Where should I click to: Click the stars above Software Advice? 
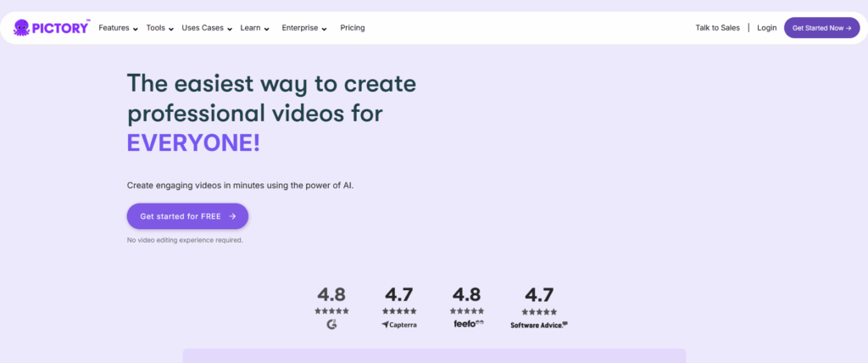point(539,312)
